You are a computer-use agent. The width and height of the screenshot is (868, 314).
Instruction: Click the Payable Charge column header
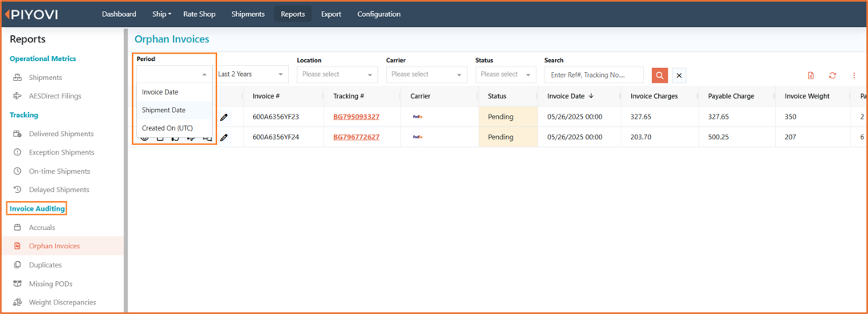coord(731,96)
